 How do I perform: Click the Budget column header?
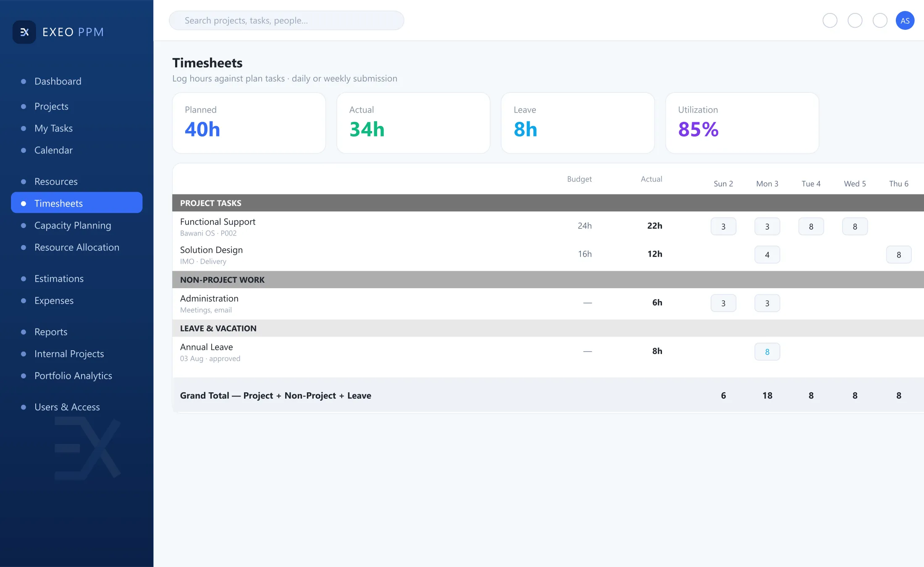pyautogui.click(x=579, y=179)
